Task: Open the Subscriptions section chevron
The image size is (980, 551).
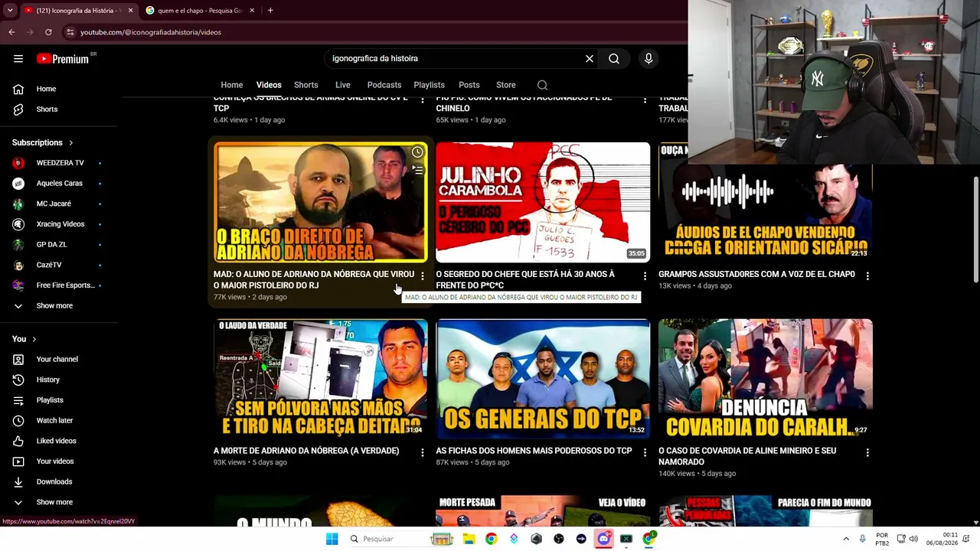Action: 71,143
